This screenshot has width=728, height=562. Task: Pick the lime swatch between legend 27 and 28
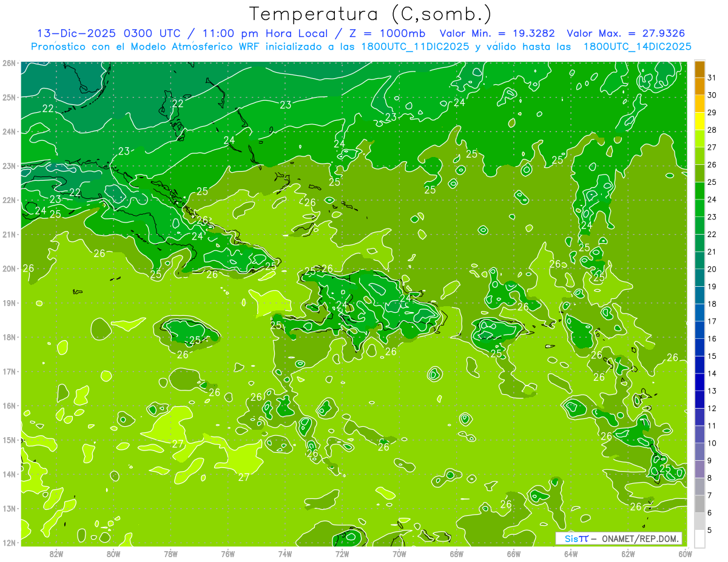[699, 138]
